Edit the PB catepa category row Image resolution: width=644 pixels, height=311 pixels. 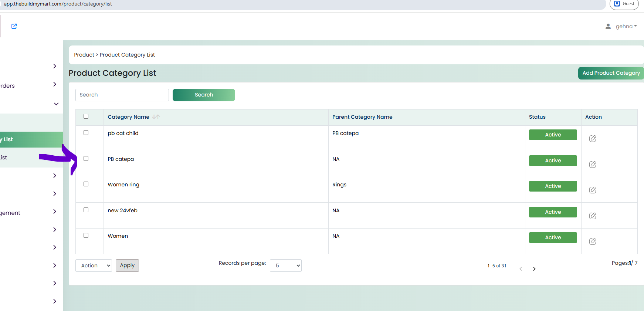tap(593, 165)
